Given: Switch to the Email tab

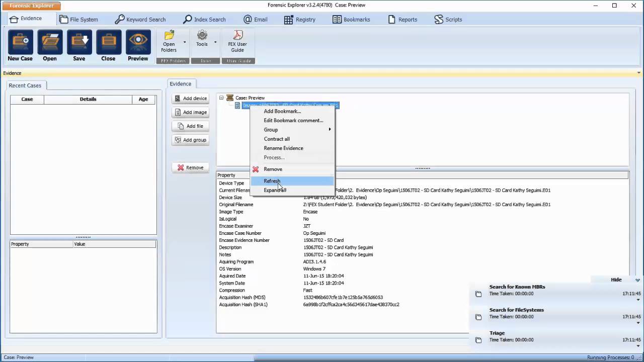Looking at the screenshot, I should click(x=255, y=20).
